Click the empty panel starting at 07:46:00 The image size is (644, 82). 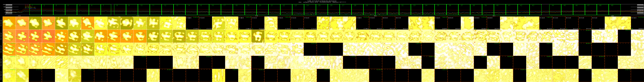tap(206, 23)
